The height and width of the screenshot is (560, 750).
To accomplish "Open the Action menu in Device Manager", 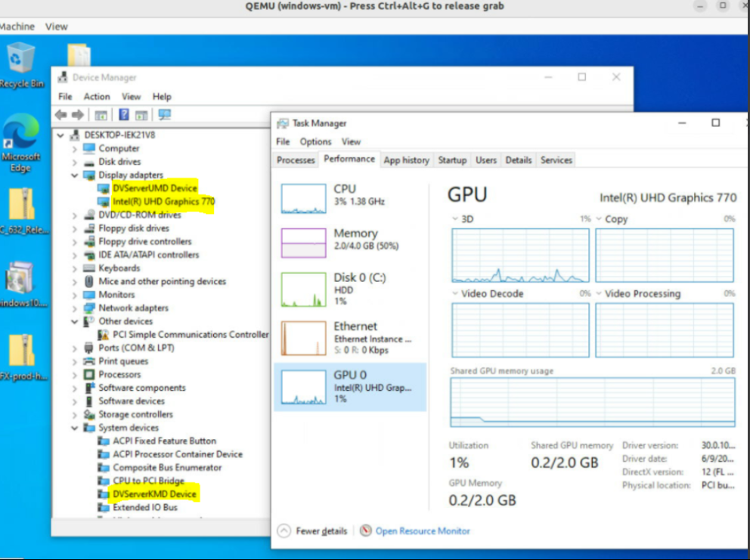I will coord(97,97).
